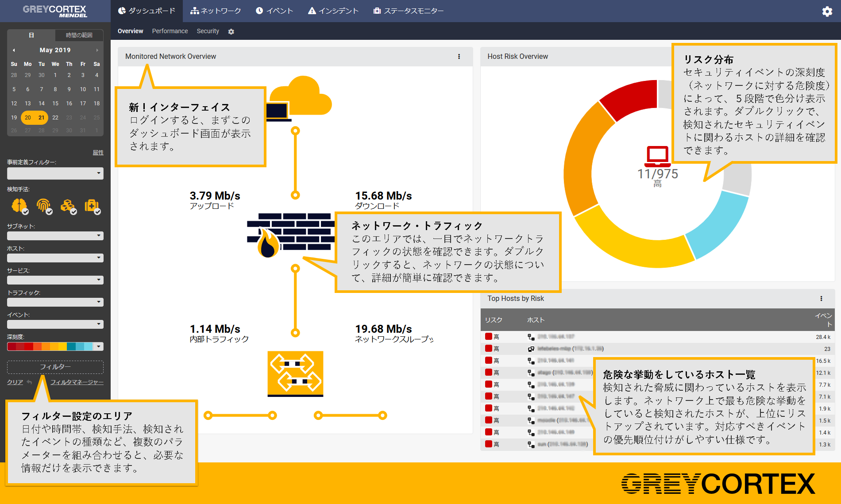Sort the table by the ホスト column
This screenshot has width=841, height=504.
point(536,320)
